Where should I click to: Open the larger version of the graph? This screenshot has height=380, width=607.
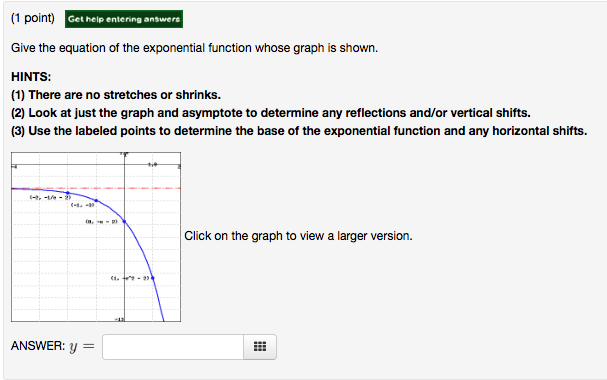(96, 237)
